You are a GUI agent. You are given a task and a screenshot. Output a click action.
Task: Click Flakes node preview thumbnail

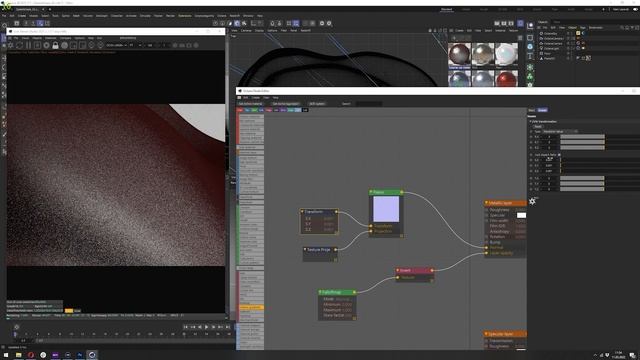386,209
